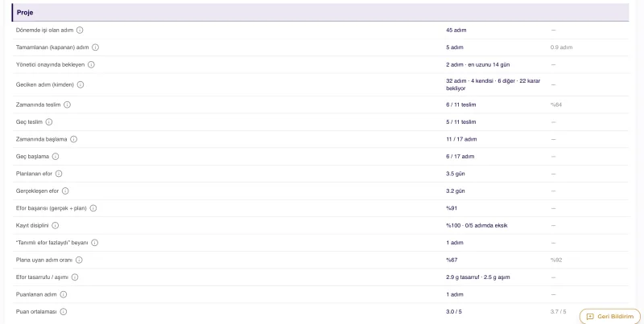
Task: Click the Proje section header
Action: point(320,12)
